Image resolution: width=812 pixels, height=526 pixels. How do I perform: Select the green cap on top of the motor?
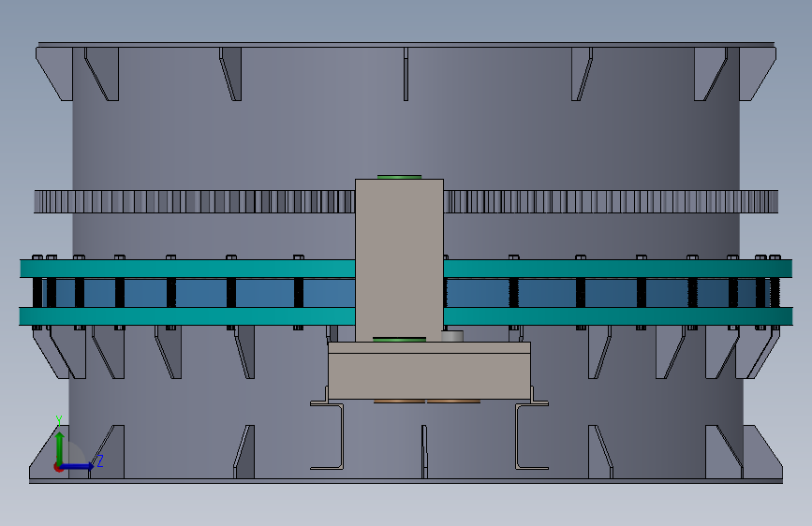399,177
